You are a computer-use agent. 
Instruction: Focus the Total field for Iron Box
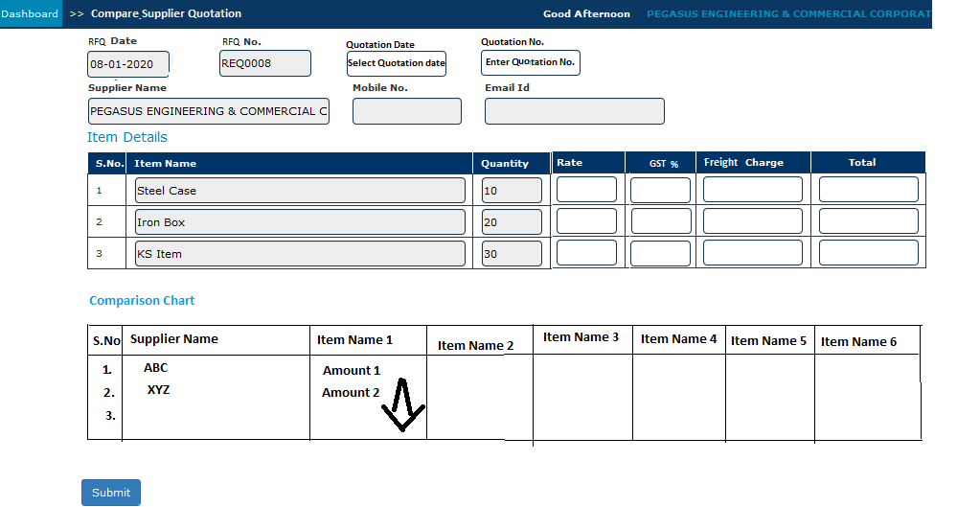(x=869, y=220)
